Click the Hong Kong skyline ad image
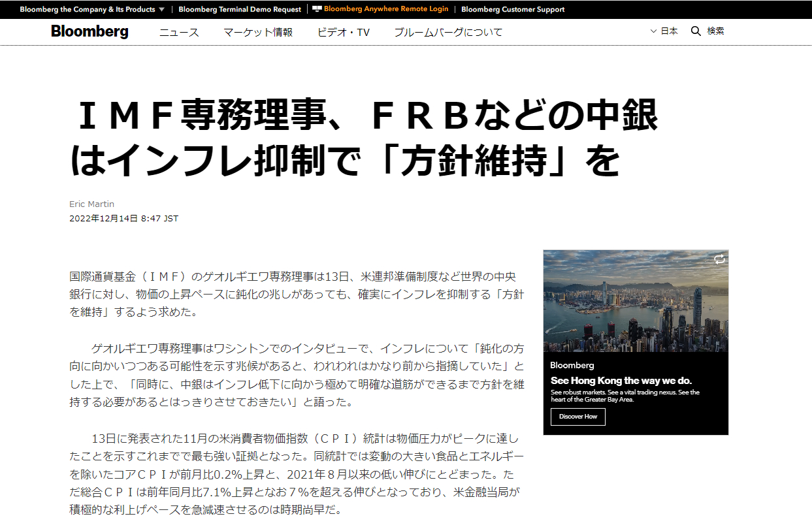 636,301
